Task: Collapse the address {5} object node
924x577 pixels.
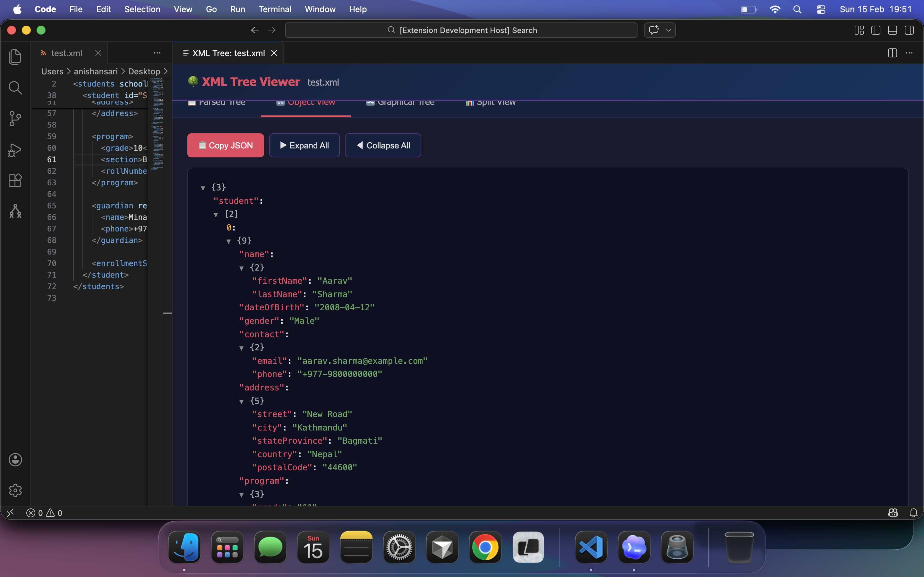Action: [242, 401]
